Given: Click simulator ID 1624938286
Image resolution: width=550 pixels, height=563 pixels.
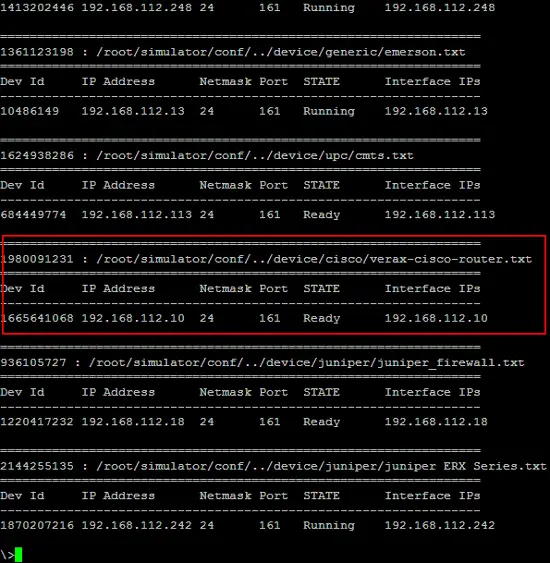Looking at the screenshot, I should click(37, 155).
